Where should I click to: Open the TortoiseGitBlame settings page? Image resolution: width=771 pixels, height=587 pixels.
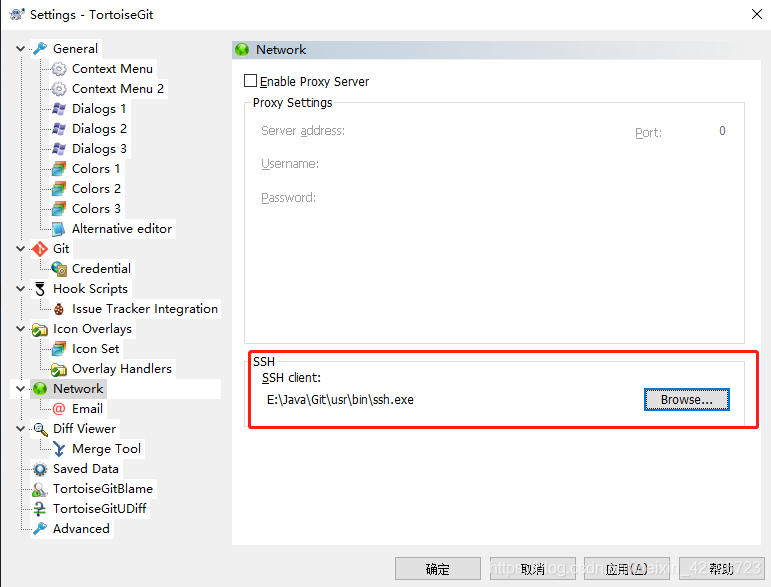(103, 489)
